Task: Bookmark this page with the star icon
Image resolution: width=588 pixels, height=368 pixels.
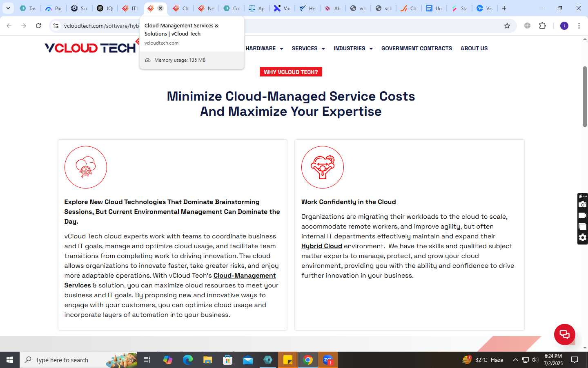Action: (507, 26)
